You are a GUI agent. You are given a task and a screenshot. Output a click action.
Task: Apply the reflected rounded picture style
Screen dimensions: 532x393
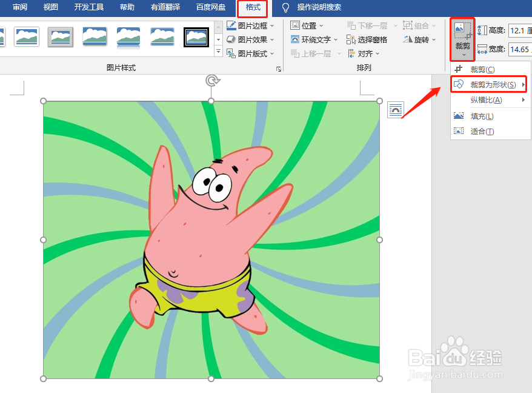point(128,38)
